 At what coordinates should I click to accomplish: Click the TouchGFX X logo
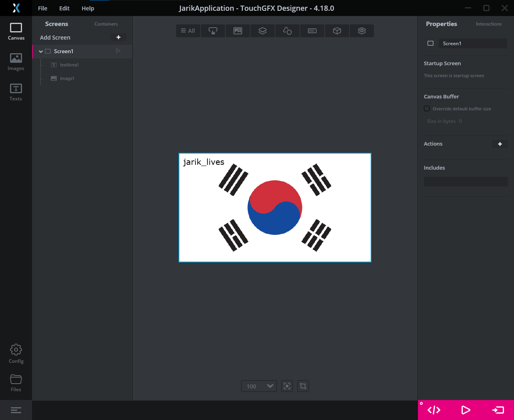(x=16, y=8)
